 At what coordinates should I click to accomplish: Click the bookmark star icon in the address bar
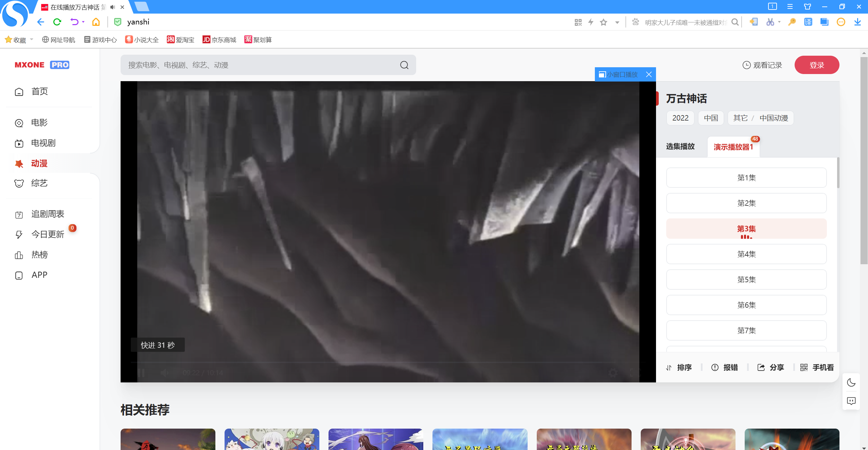603,22
